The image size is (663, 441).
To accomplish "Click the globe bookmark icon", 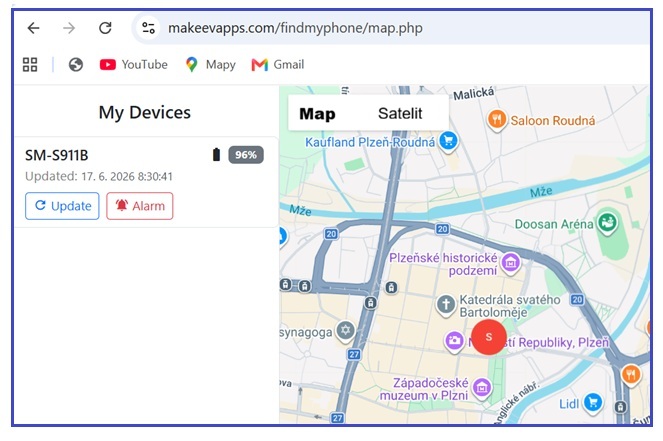I will click(76, 65).
